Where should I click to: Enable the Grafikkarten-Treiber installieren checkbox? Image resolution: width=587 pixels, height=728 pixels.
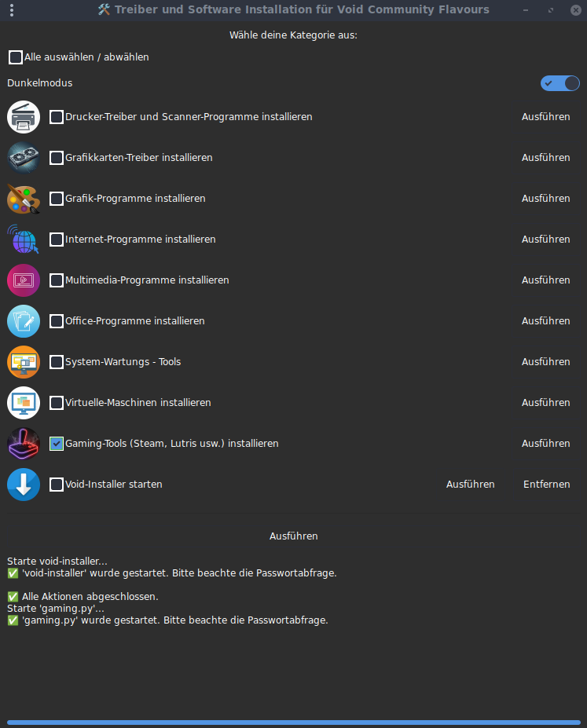pos(57,158)
